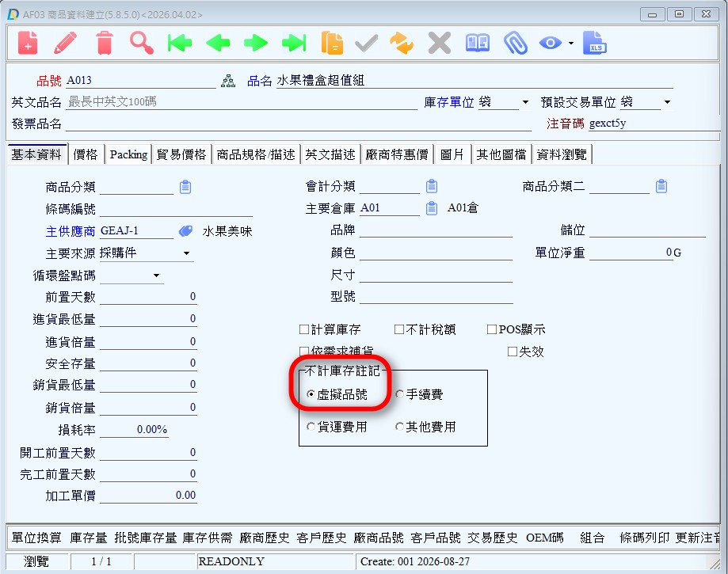Open the 商品規格/描述 tab
Image resolution: width=728 pixels, height=574 pixels.
(x=256, y=154)
